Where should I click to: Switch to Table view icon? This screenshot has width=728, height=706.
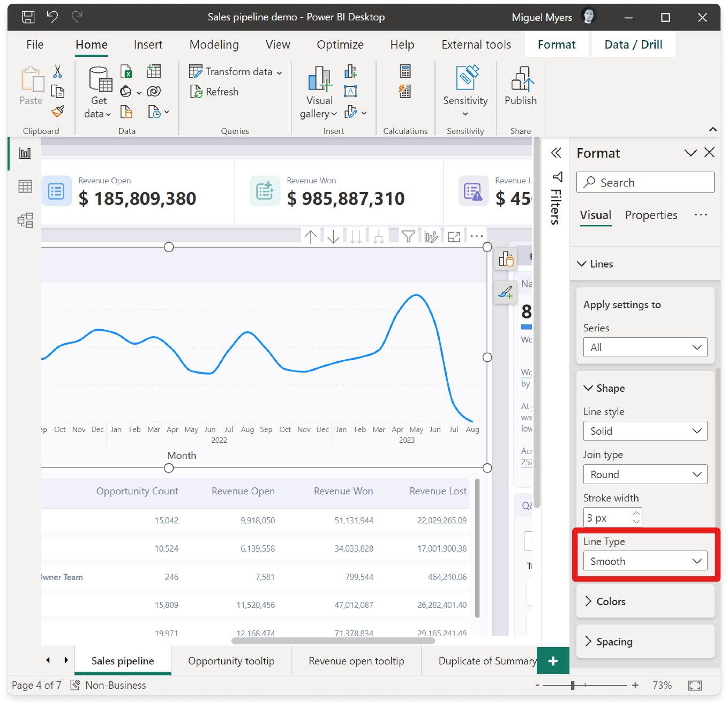pyautogui.click(x=25, y=187)
